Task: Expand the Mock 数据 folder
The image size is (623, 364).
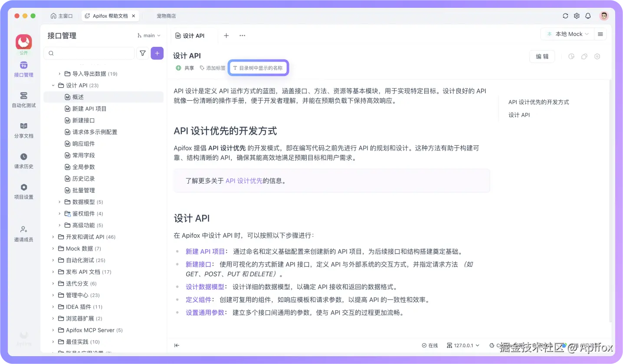Action: click(x=53, y=249)
